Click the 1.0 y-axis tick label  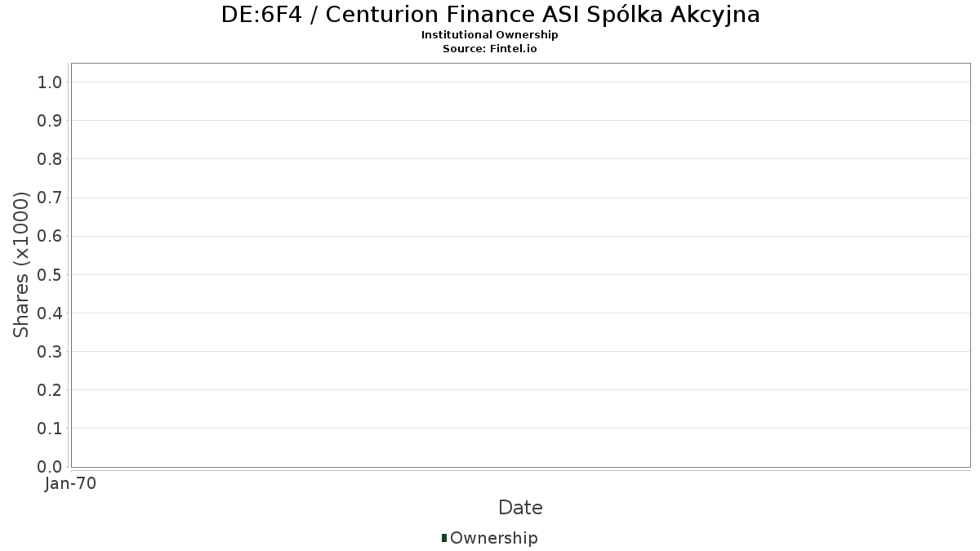tap(50, 82)
